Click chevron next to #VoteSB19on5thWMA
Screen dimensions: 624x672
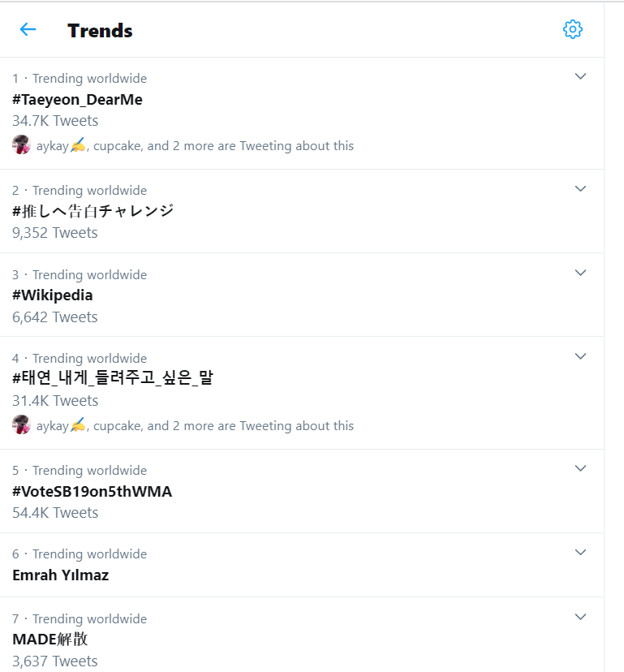pyautogui.click(x=580, y=469)
